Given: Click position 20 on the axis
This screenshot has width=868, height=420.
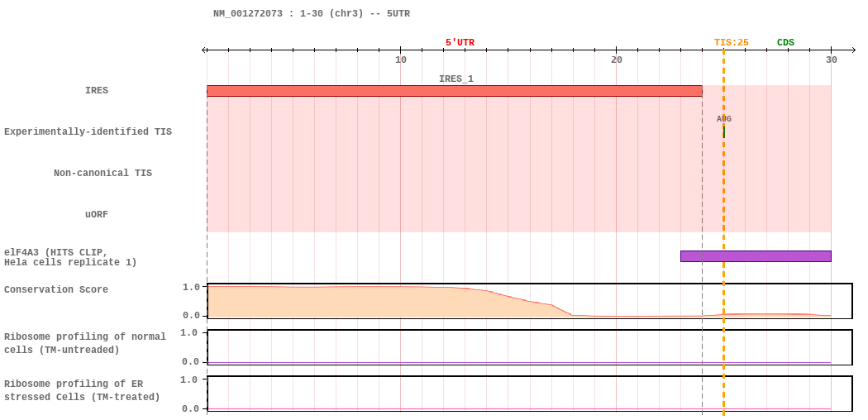Looking at the screenshot, I should (x=616, y=60).
